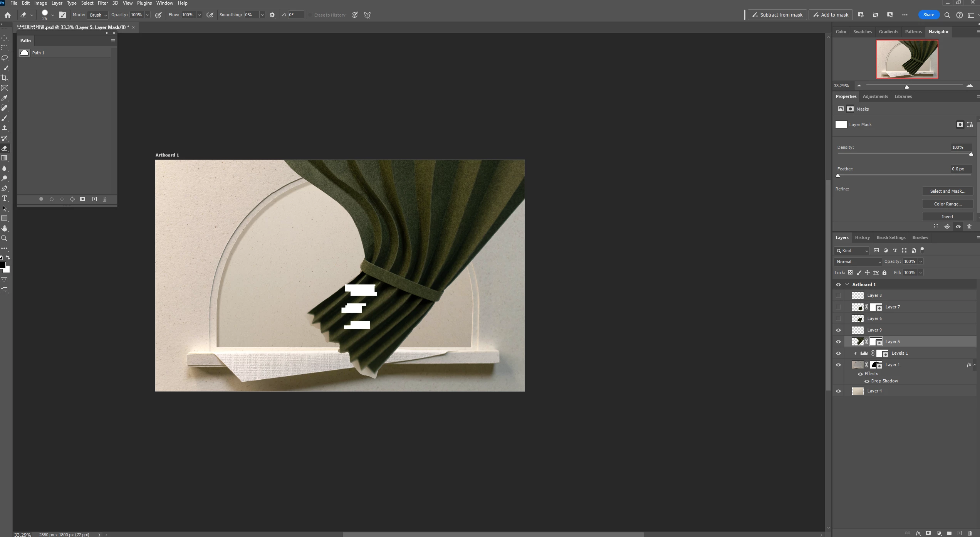Hide Layer 9 visibility
The width and height of the screenshot is (980, 537).
point(838,330)
